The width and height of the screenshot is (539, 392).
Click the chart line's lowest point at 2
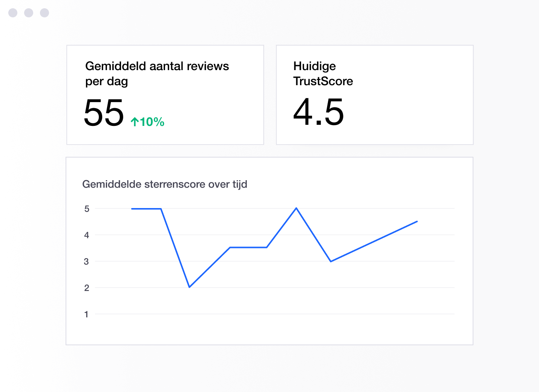189,287
